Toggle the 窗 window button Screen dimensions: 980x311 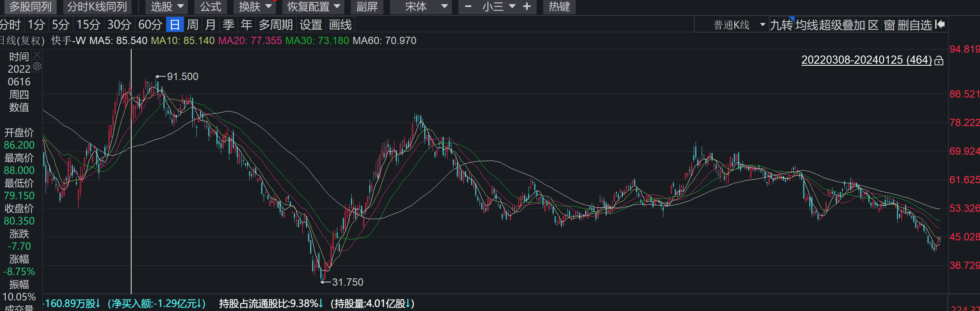pyautogui.click(x=889, y=25)
